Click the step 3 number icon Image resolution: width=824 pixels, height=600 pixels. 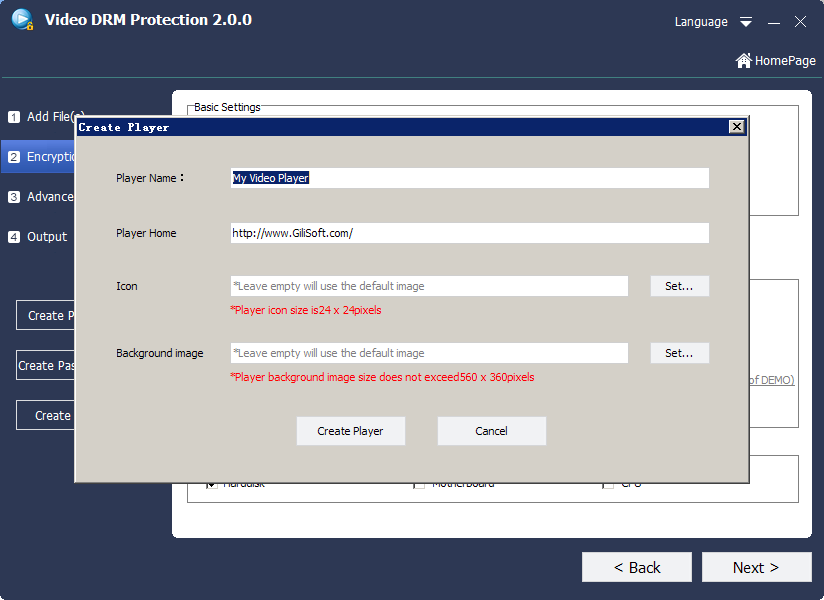[x=14, y=197]
